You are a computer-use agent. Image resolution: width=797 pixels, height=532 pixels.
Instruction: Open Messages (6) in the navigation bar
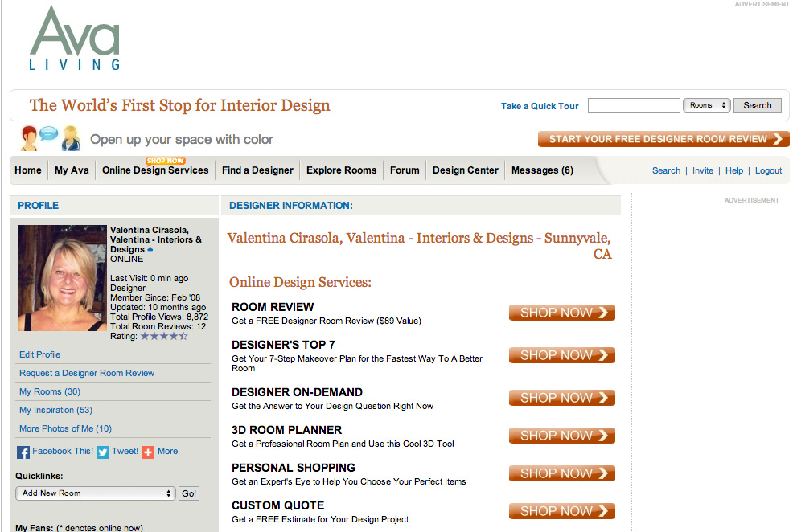pos(543,170)
